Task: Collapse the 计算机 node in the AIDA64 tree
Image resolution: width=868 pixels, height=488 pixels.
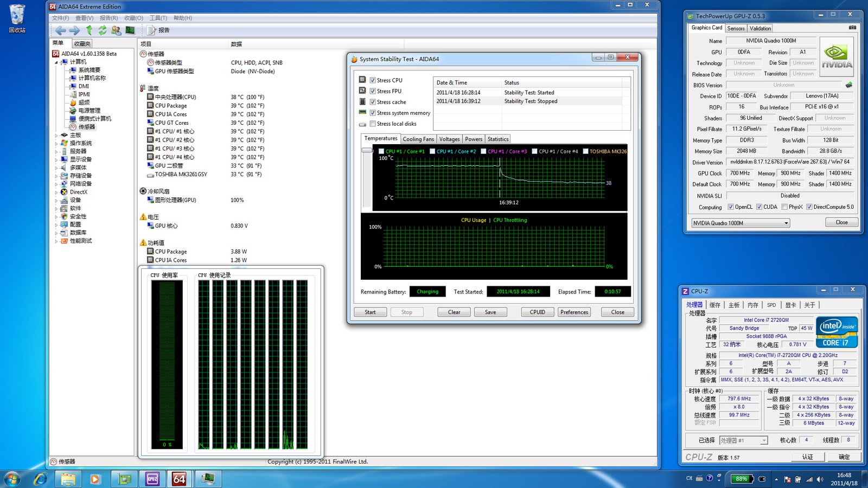Action: click(x=56, y=62)
